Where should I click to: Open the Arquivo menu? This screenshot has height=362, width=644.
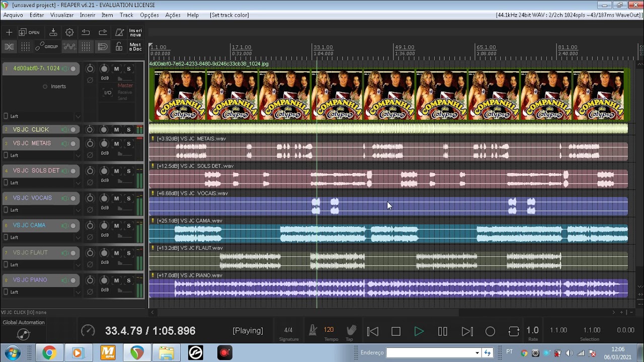(13, 15)
